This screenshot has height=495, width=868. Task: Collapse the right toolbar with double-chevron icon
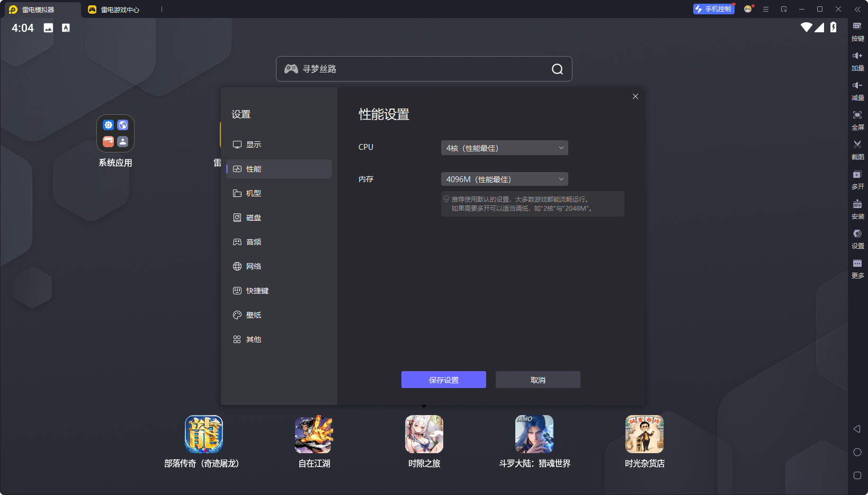857,10
